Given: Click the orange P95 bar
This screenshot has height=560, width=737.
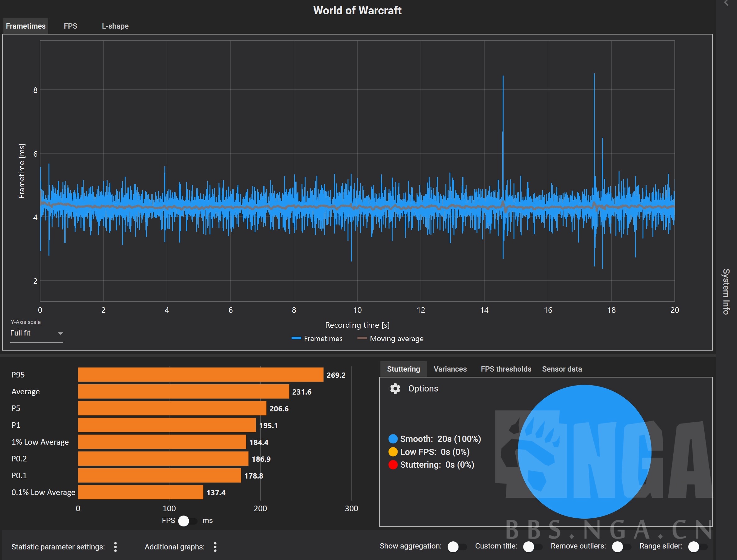Looking at the screenshot, I should tap(200, 375).
